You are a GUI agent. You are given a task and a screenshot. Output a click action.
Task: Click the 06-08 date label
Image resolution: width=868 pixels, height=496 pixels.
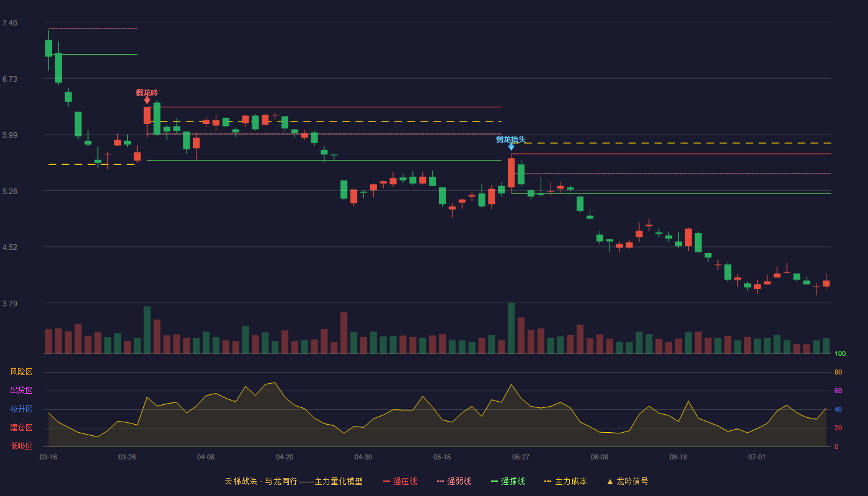coord(600,457)
